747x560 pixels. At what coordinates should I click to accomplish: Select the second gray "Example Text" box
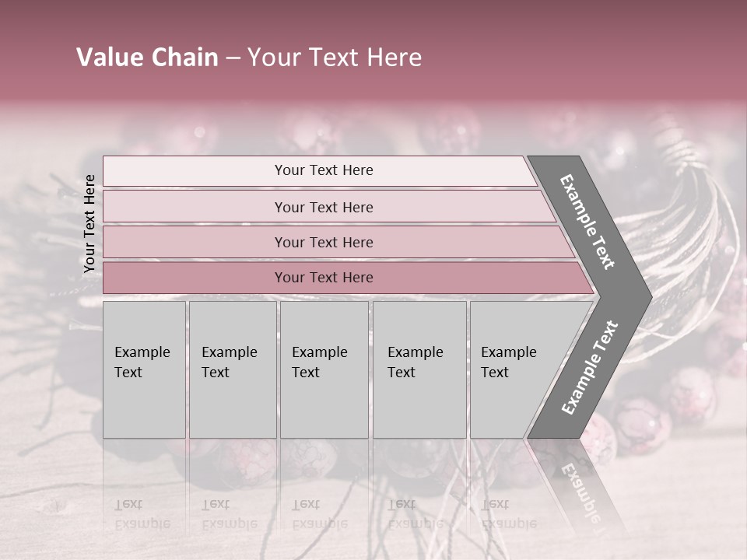pyautogui.click(x=232, y=369)
